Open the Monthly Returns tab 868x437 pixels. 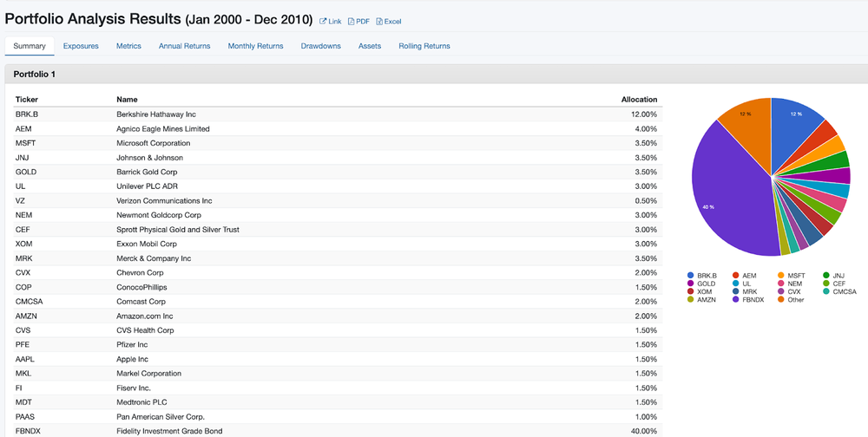[256, 46]
